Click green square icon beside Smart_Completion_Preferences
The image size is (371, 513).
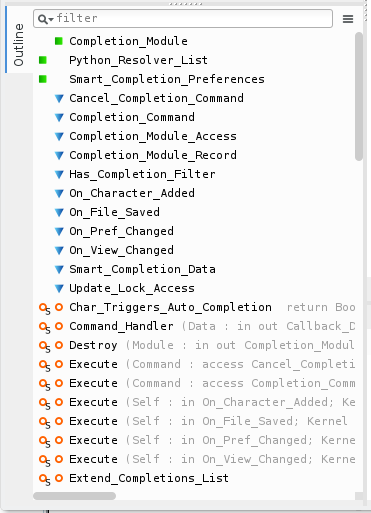(43, 79)
